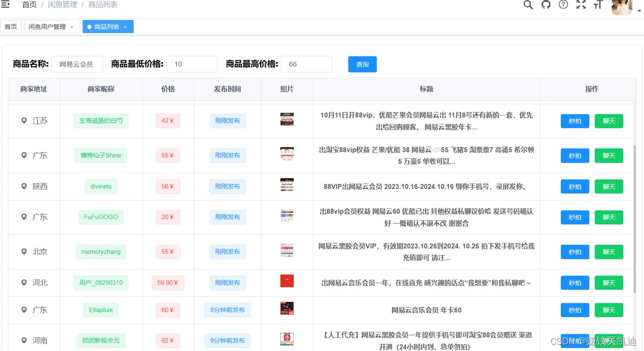Click 聊天 for divinets row
This screenshot has height=351, width=644.
(x=609, y=187)
